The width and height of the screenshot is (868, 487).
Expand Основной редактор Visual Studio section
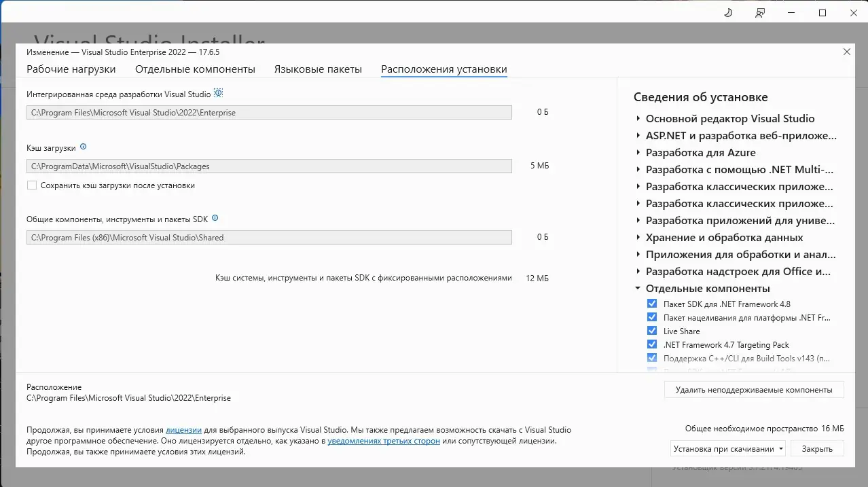pos(638,119)
